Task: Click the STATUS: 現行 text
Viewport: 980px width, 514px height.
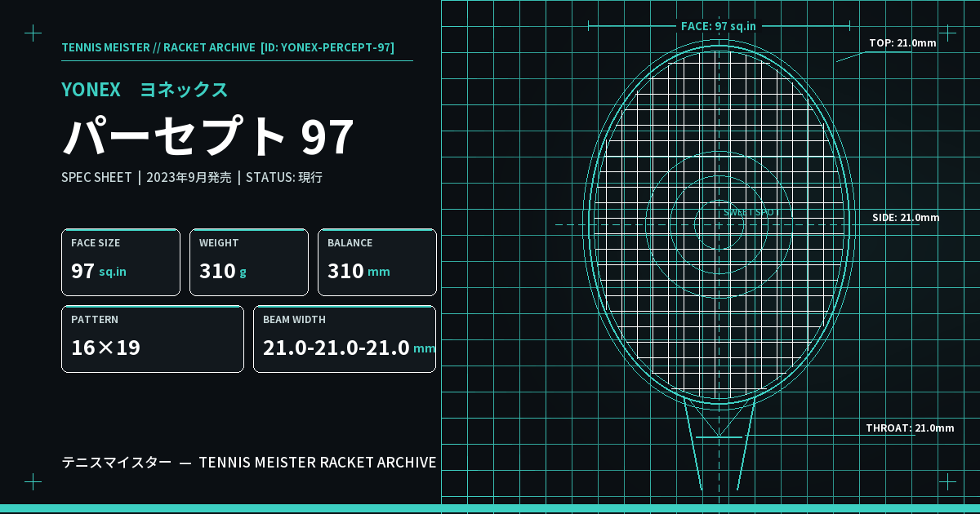Action: (284, 177)
